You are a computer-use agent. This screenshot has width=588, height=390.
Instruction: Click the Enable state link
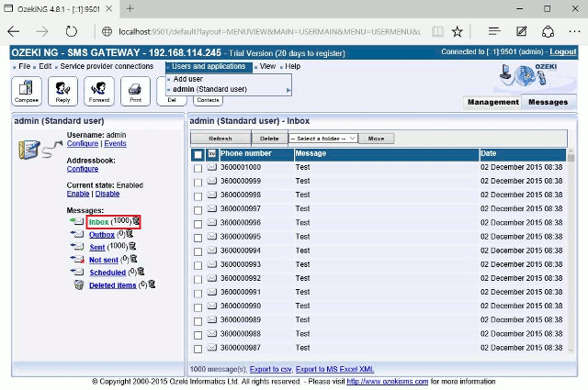78,194
